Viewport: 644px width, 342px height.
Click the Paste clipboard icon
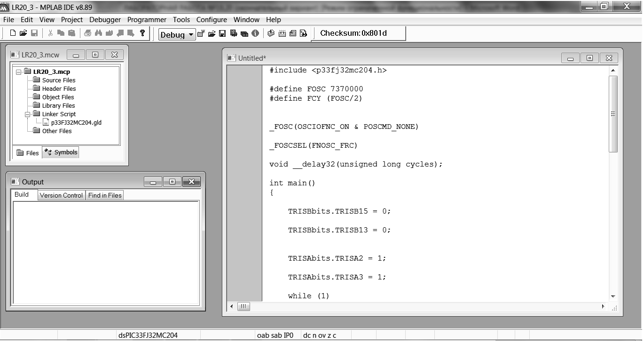[x=71, y=33]
